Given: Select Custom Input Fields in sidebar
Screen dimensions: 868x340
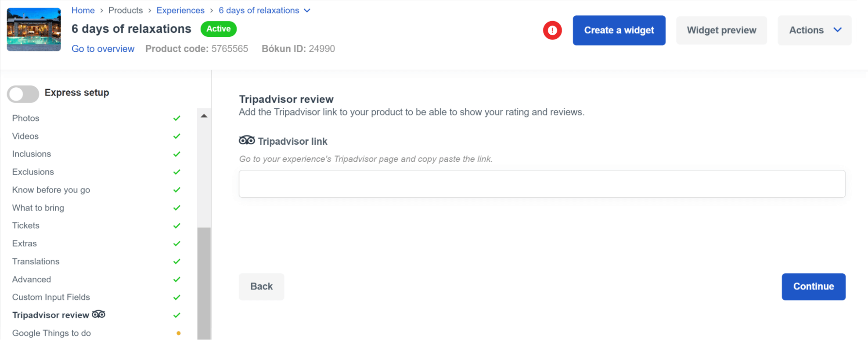Looking at the screenshot, I should [51, 297].
